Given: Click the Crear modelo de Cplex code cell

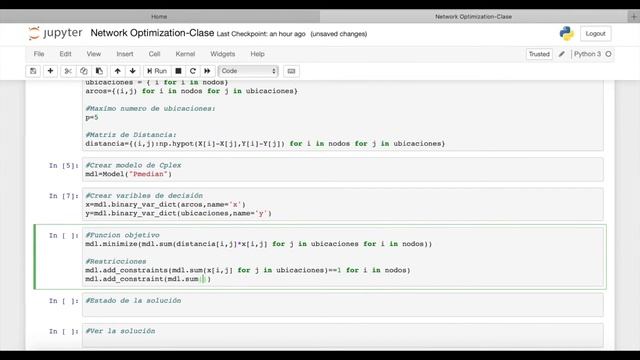Looking at the screenshot, I should (342, 170).
